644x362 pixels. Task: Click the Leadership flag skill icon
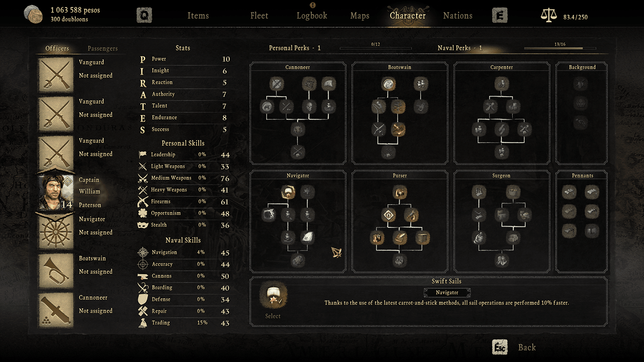pos(143,154)
